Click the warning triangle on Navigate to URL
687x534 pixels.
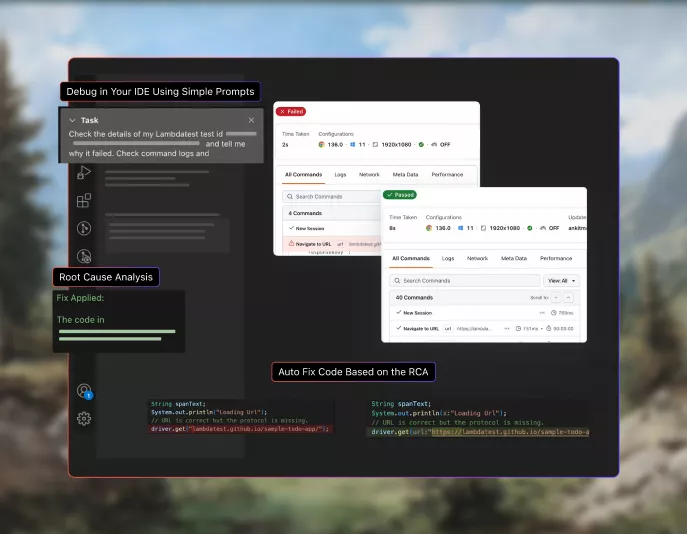291,243
